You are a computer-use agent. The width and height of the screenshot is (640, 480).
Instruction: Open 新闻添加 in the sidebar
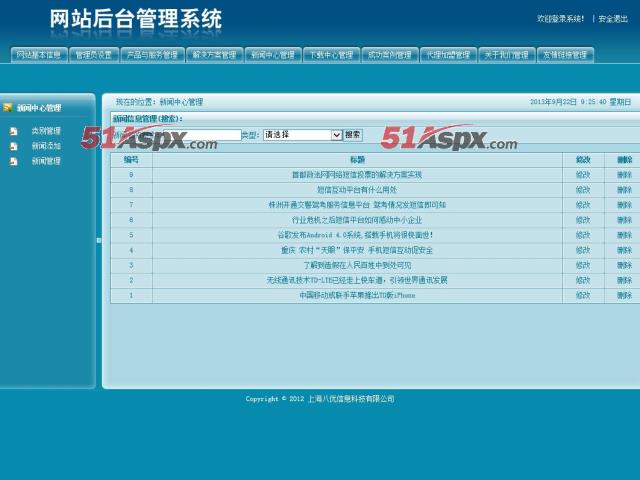pyautogui.click(x=46, y=146)
